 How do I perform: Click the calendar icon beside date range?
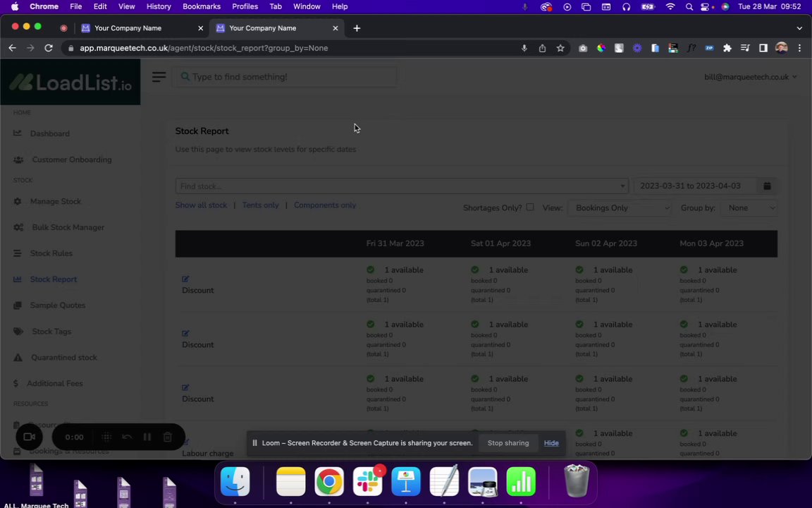coord(767,186)
